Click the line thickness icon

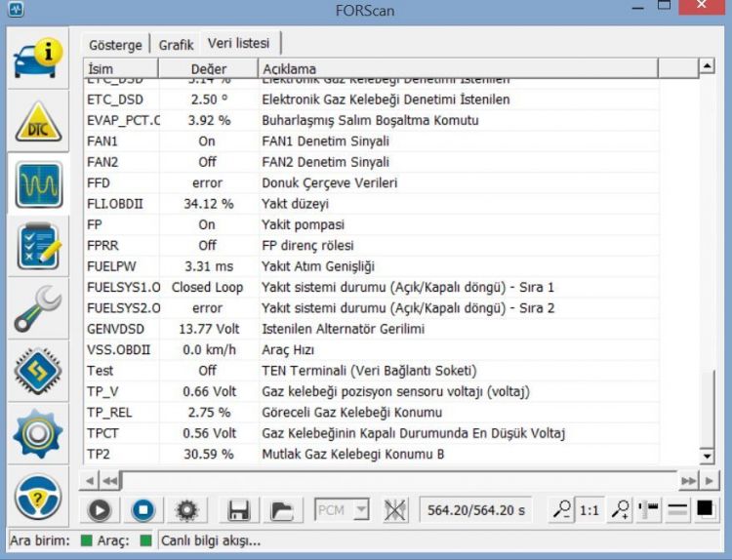(x=677, y=509)
